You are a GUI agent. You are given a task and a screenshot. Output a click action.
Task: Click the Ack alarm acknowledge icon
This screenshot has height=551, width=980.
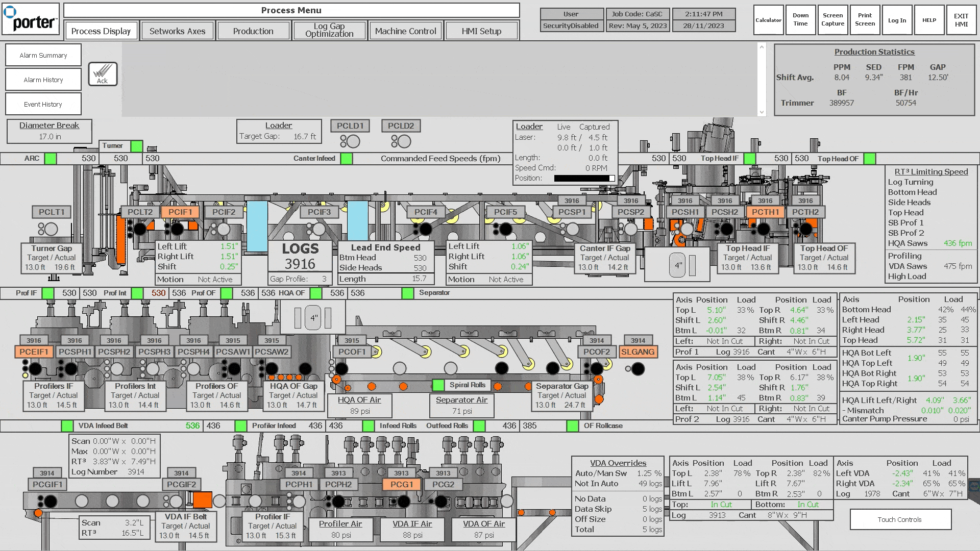[x=103, y=74]
